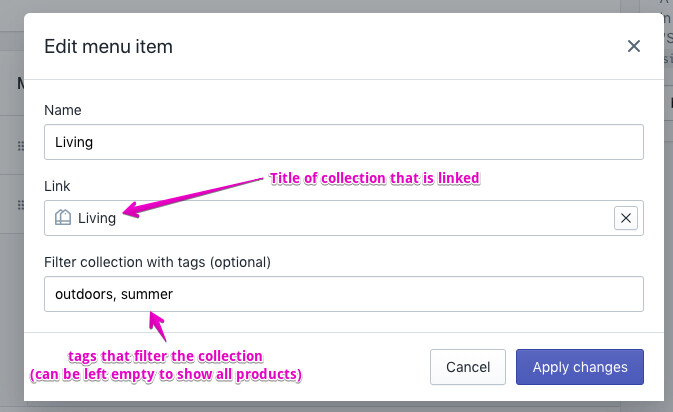Click the pink arrow below the tags field
Viewport: 673px width, 412px height.
(x=158, y=326)
